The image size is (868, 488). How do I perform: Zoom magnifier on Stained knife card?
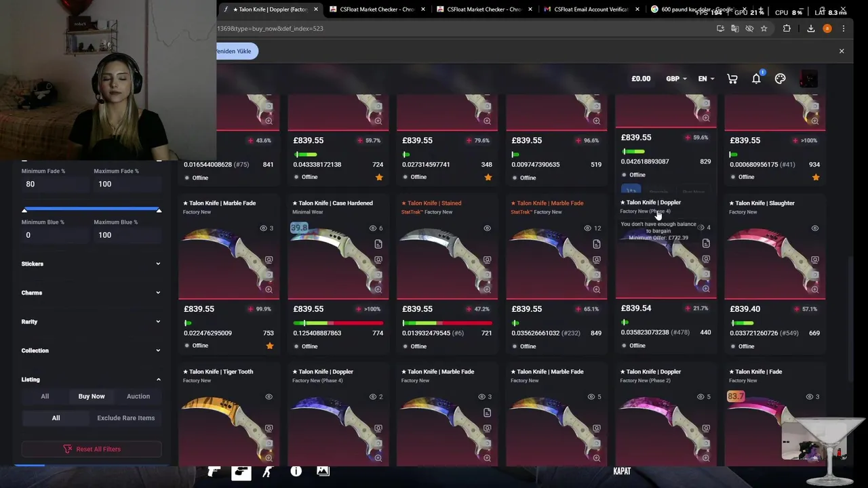(x=487, y=289)
